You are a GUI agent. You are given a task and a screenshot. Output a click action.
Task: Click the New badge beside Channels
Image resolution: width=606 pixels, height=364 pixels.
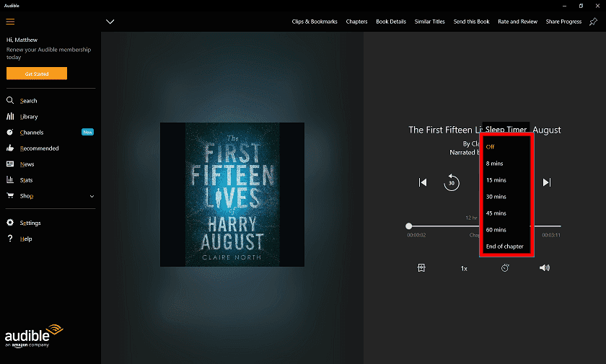pyautogui.click(x=88, y=132)
